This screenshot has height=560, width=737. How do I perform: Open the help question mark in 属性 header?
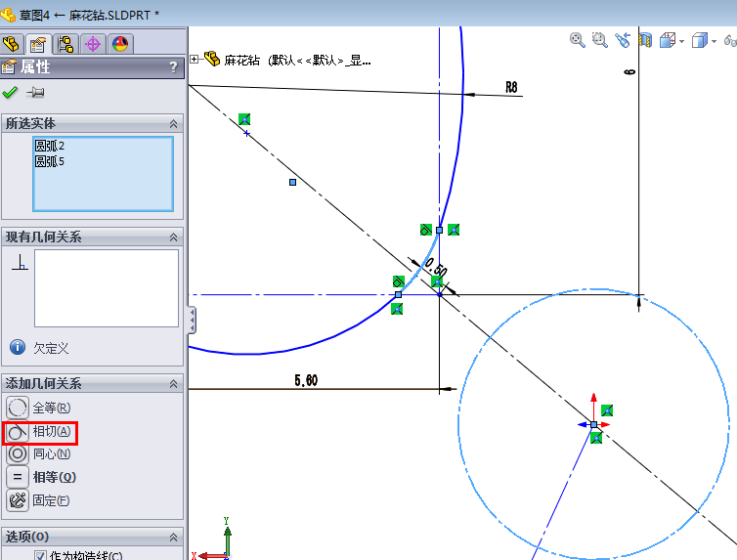173,67
